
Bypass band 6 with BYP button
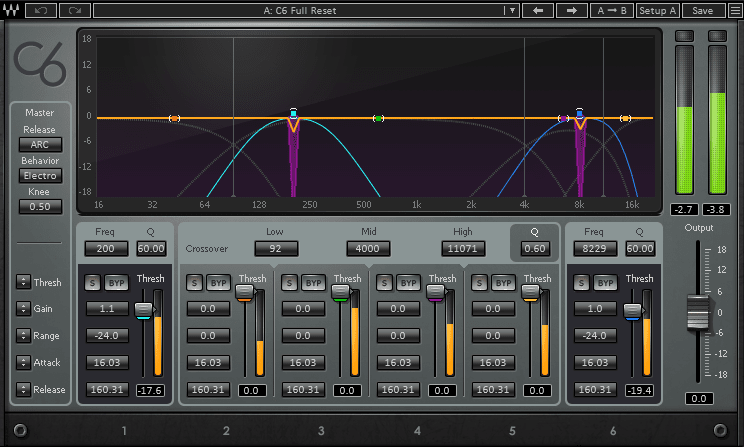click(605, 283)
